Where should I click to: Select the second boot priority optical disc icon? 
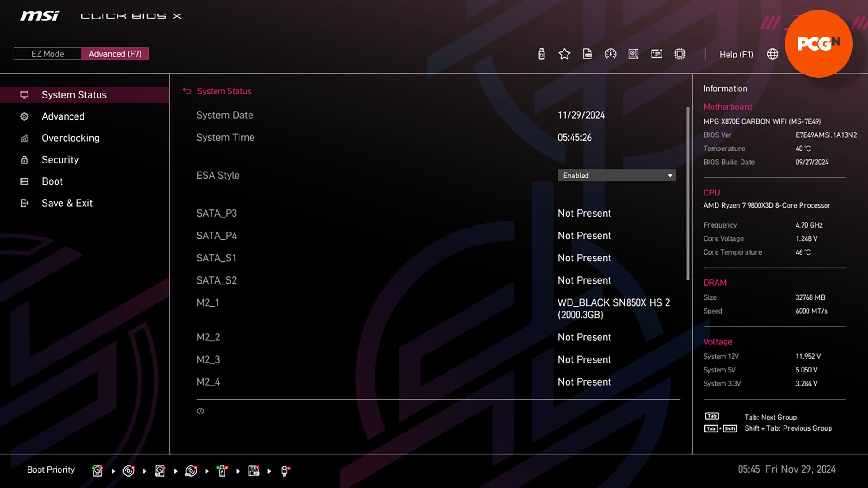[129, 471]
